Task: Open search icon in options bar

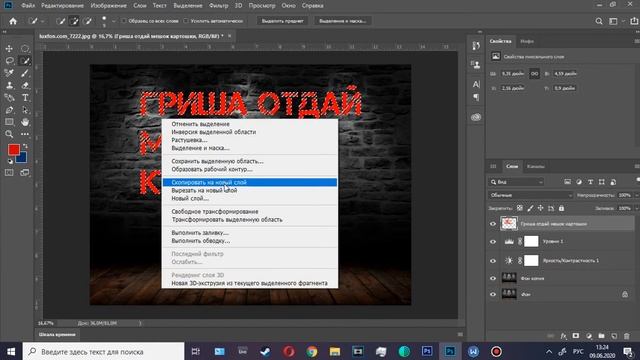Action: tap(599, 21)
